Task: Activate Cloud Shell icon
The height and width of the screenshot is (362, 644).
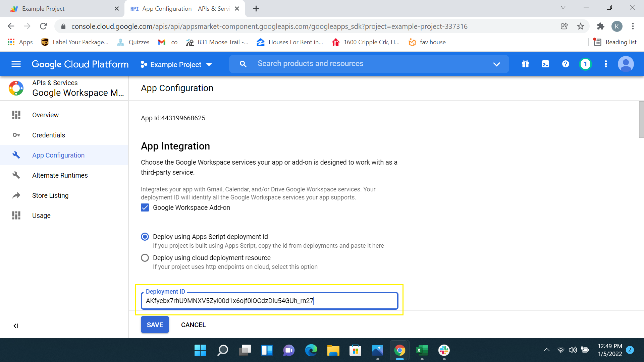Action: click(x=545, y=64)
